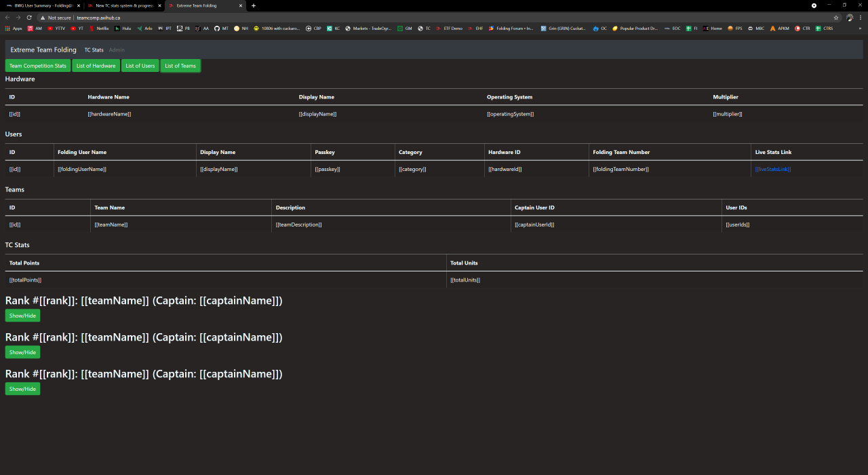Click the new tab plus button
The width and height of the screenshot is (868, 475).
(x=254, y=5)
